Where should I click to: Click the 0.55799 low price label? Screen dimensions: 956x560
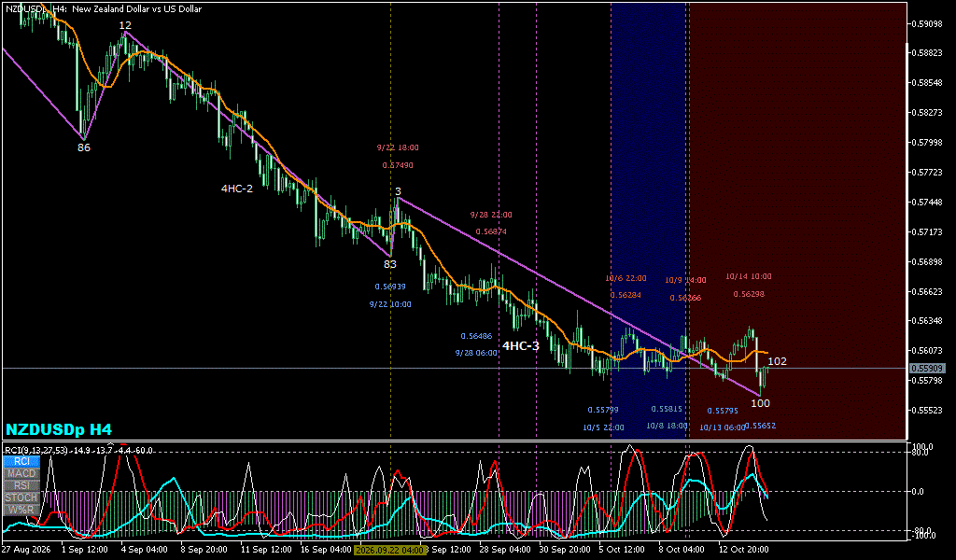point(603,410)
